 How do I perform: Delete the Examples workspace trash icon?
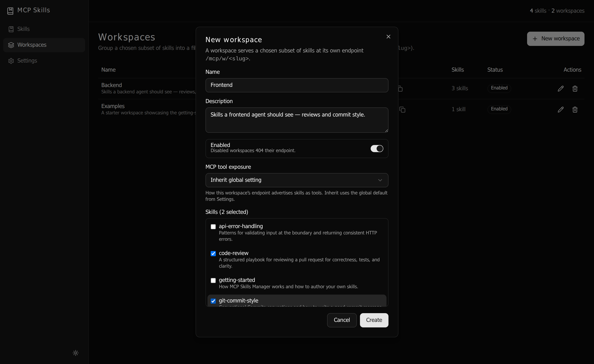tap(575, 110)
